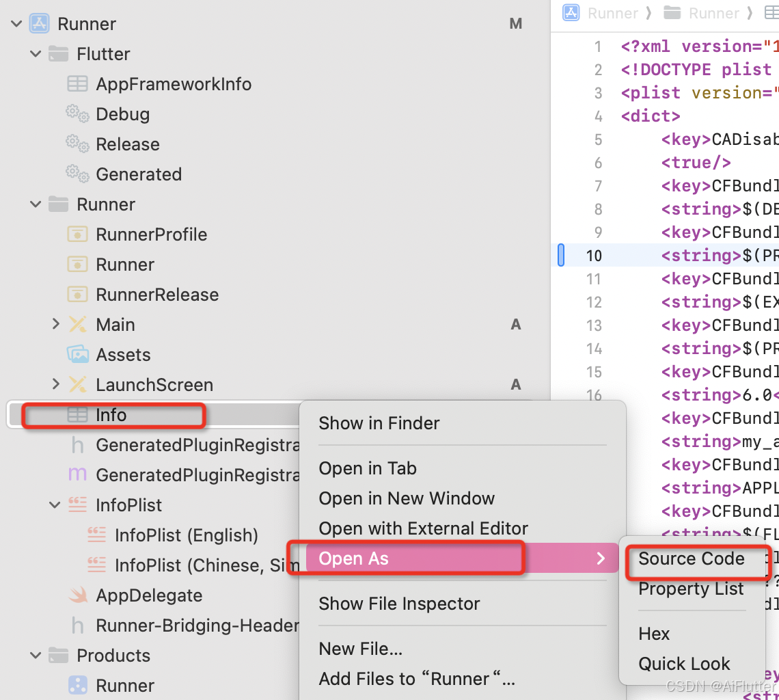Select the AppFrameworkInfo plist icon
Viewport: 779px width, 700px height.
[x=77, y=84]
